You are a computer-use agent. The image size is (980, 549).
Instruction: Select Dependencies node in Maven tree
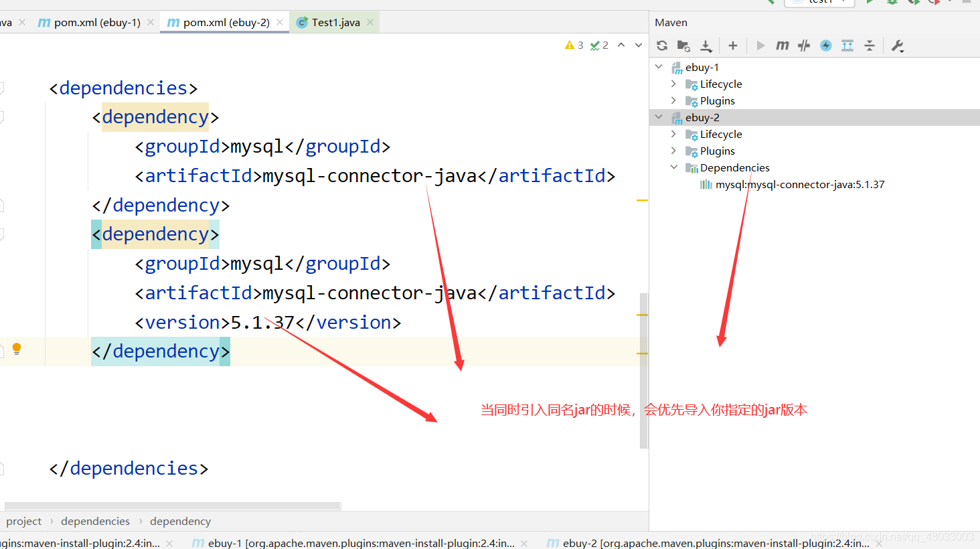735,167
